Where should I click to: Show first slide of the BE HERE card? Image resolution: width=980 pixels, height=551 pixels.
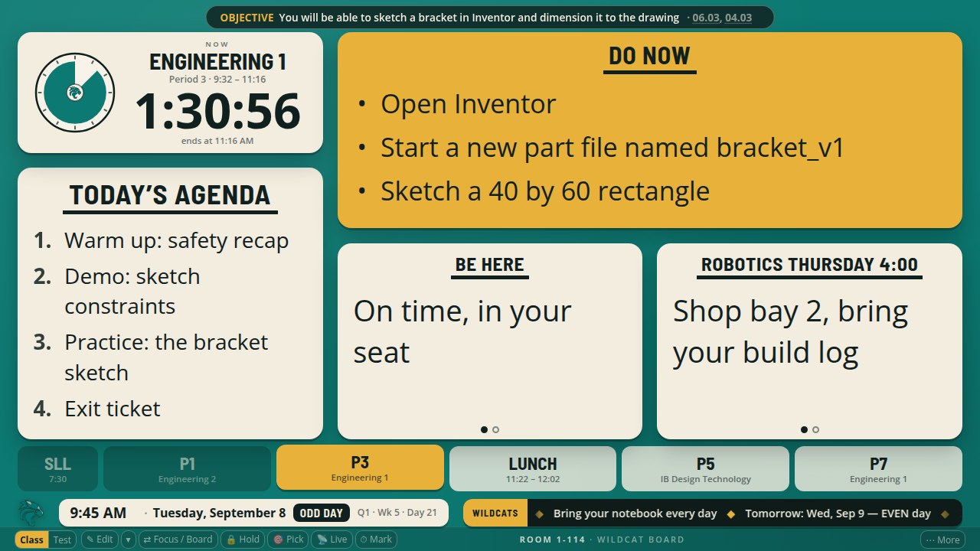click(484, 429)
